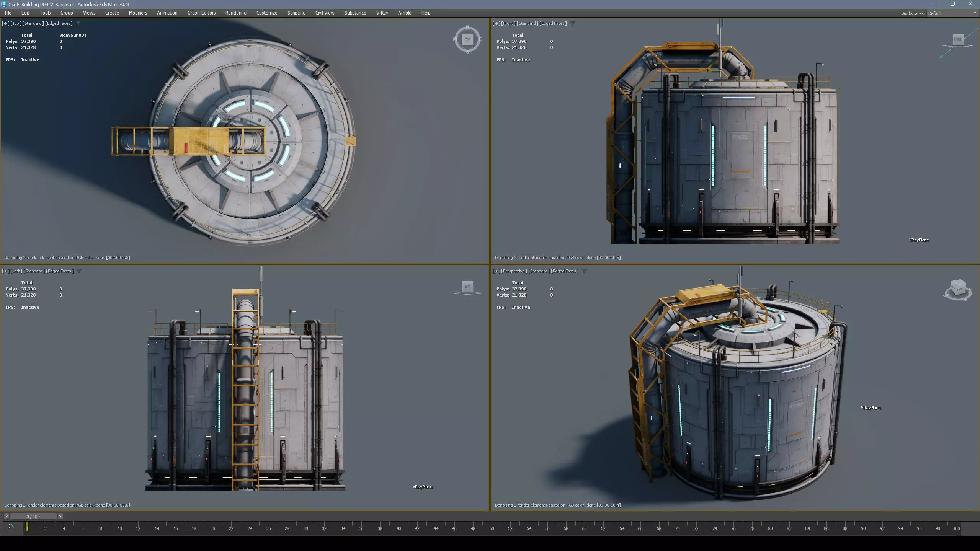Click the VRayPlane label in the Front viewport
The image size is (980, 551).
tap(919, 240)
